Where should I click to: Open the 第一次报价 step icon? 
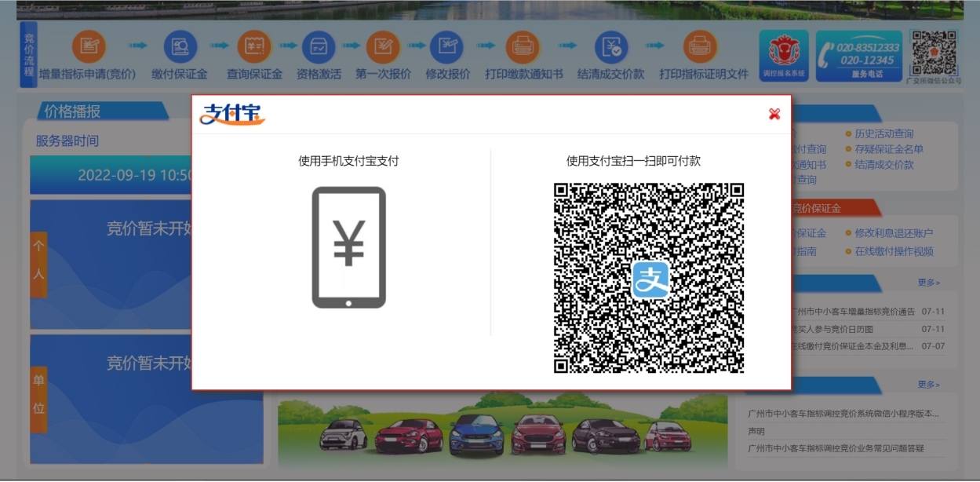coord(383,46)
